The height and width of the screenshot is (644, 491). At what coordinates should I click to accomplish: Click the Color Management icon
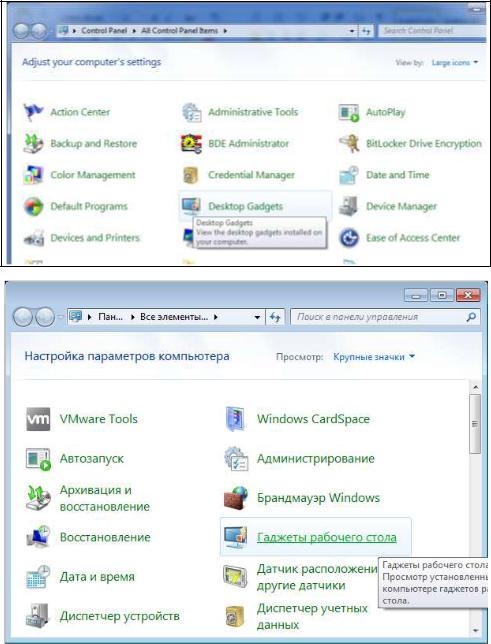[x=33, y=175]
